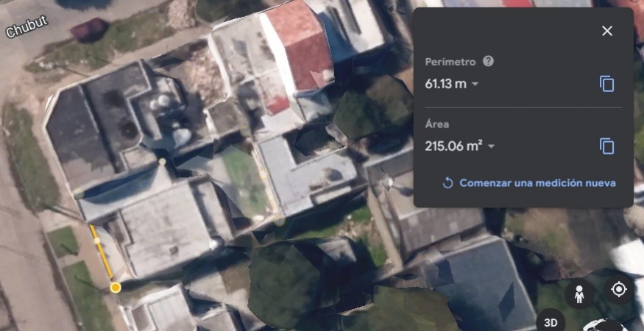644x331 pixels.
Task: Close the measurement panel with X
Action: point(606,31)
